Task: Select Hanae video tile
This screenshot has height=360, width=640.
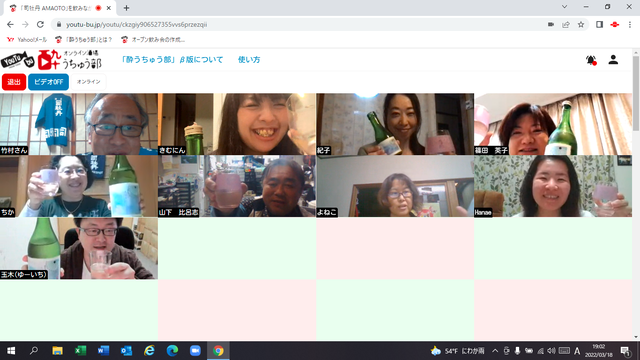Action: (553, 186)
